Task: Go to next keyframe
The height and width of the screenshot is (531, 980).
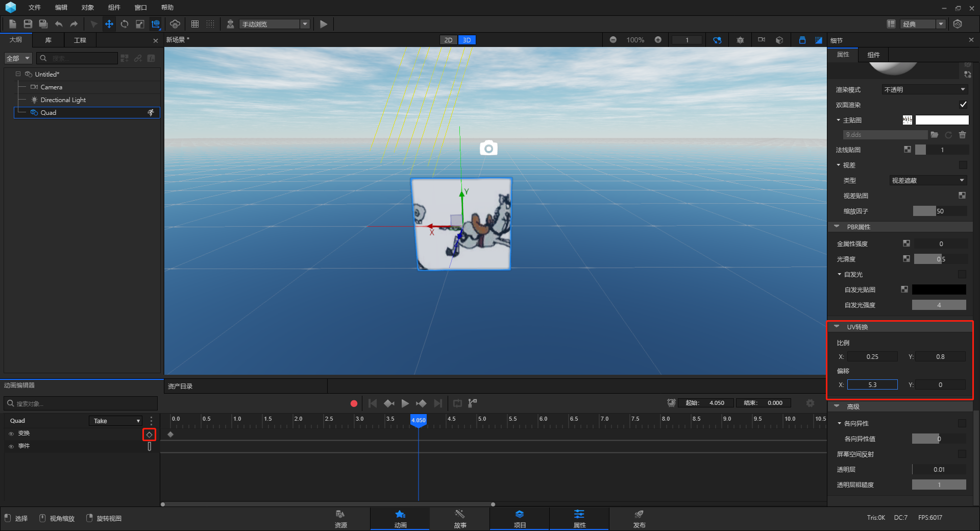Action: coord(421,403)
